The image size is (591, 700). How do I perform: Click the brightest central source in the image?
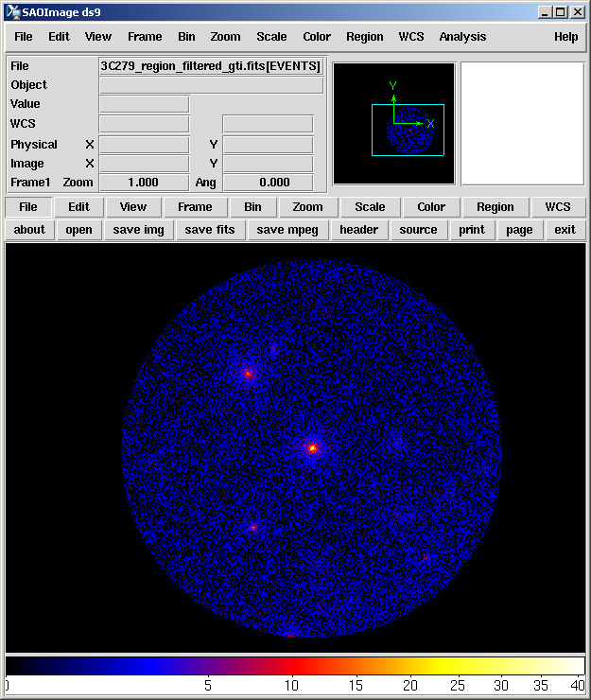click(312, 447)
